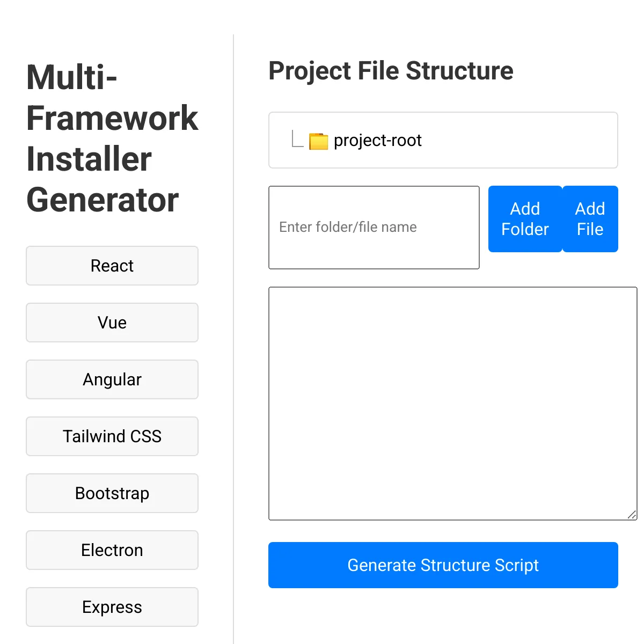
Task: Choose the Express framework button
Action: coord(112,607)
